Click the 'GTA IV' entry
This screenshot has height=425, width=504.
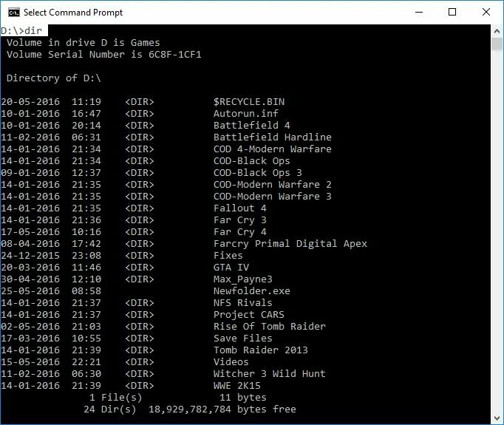231,268
